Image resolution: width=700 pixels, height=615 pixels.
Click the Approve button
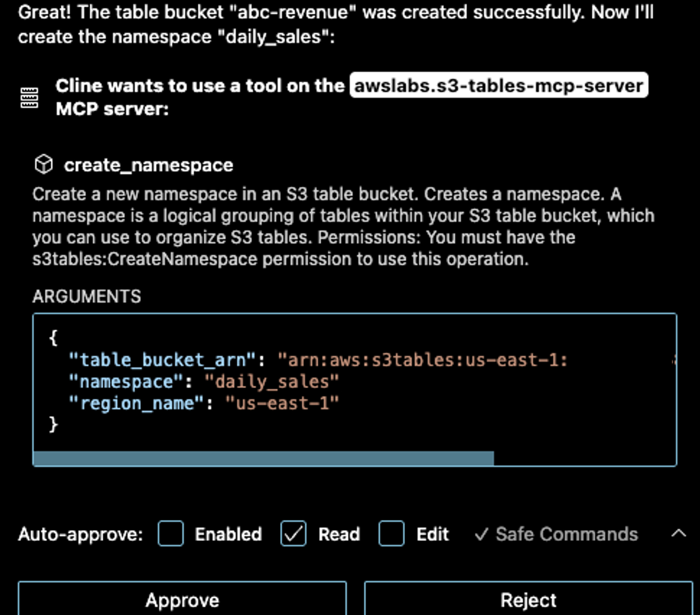point(181,599)
